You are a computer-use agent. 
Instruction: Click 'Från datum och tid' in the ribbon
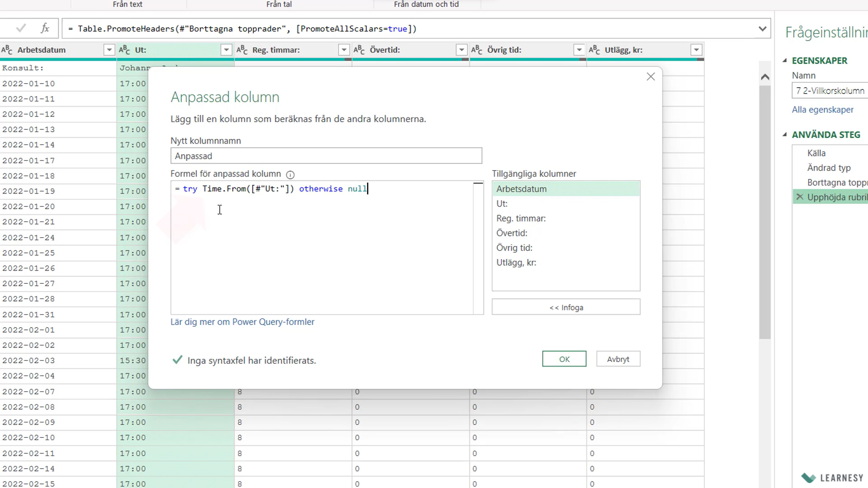[426, 5]
